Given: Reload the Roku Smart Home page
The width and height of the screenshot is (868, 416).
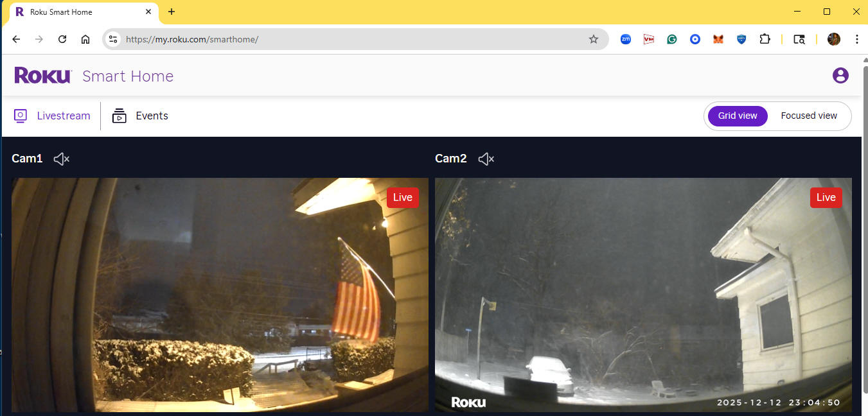Looking at the screenshot, I should click(62, 39).
